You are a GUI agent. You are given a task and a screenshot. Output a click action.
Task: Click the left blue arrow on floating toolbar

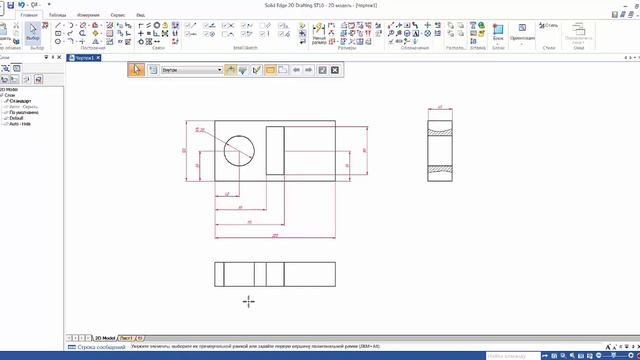(296, 70)
